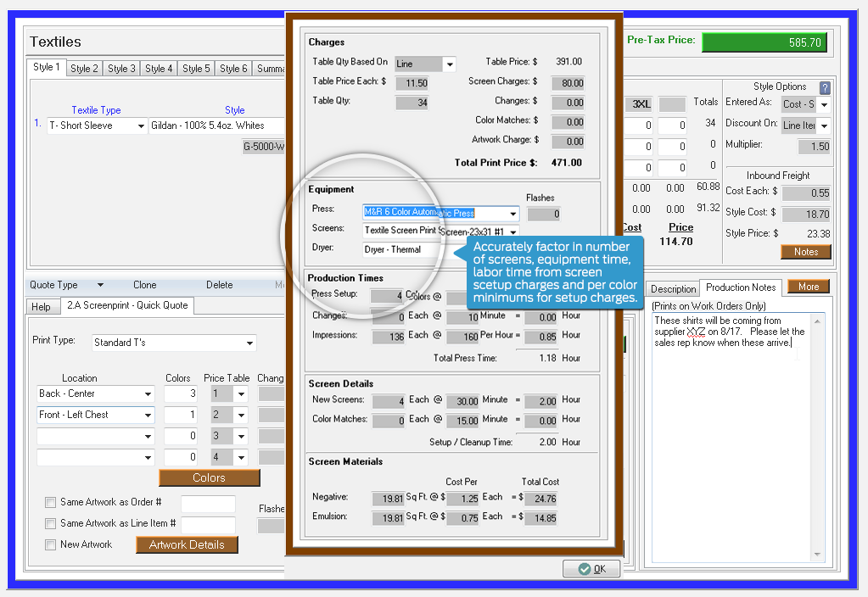Image resolution: width=868 pixels, height=597 pixels.
Task: Switch to the Style 3 tab
Action: click(121, 69)
